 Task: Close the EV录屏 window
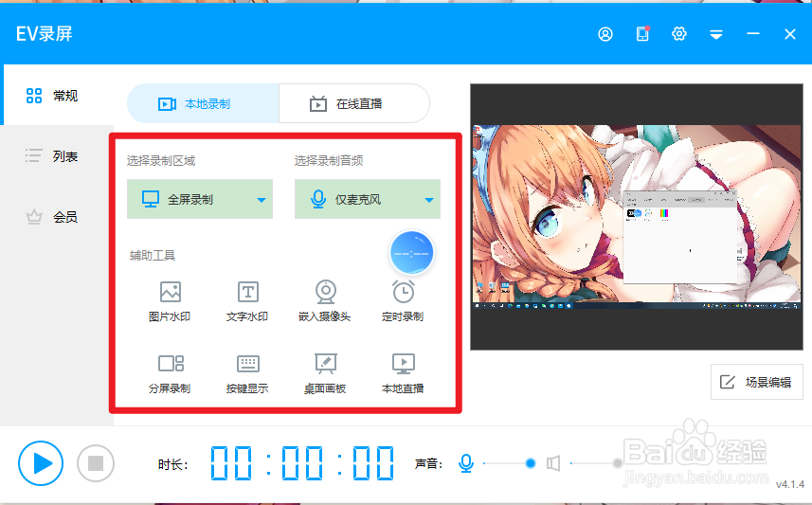[x=789, y=34]
